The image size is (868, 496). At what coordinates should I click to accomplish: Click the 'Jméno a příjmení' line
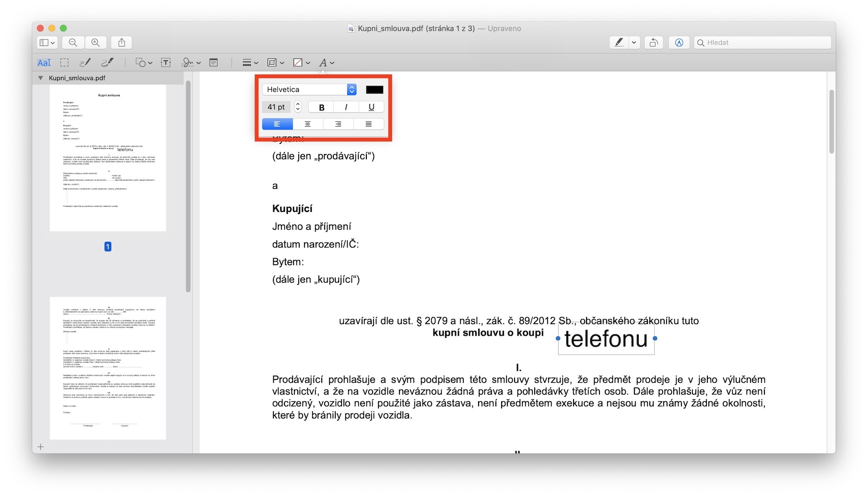pyautogui.click(x=312, y=226)
